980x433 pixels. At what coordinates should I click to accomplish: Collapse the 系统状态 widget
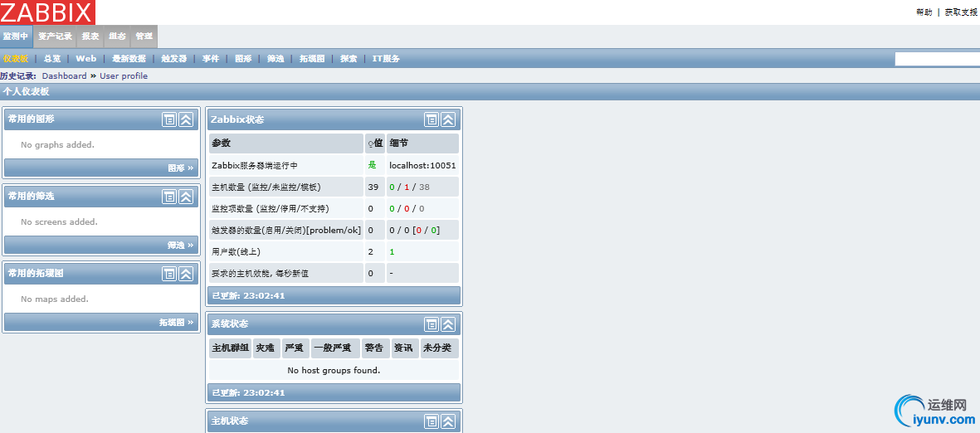448,324
